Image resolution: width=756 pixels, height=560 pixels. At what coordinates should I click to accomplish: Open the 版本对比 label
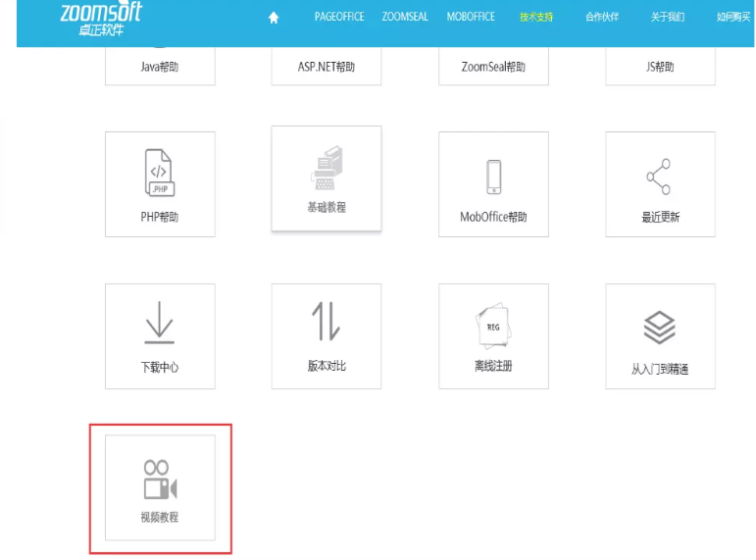(327, 366)
